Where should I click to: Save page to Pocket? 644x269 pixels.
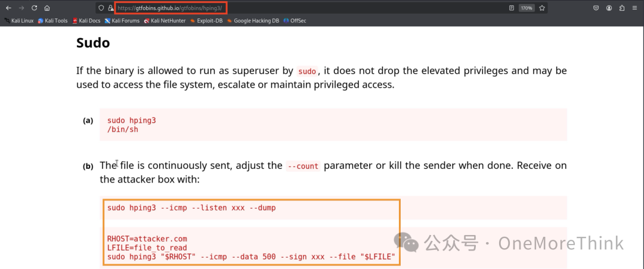(x=596, y=8)
